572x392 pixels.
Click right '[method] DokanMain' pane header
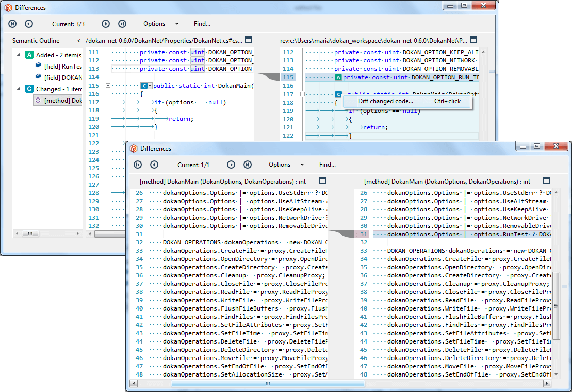pos(447,182)
